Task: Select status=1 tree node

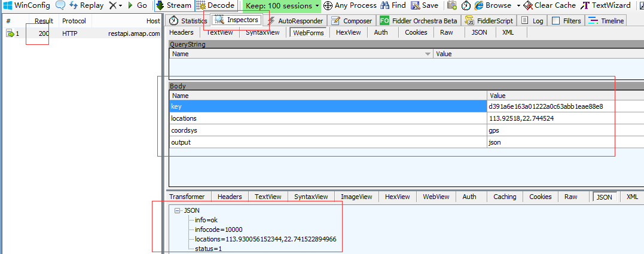Action: (208, 249)
